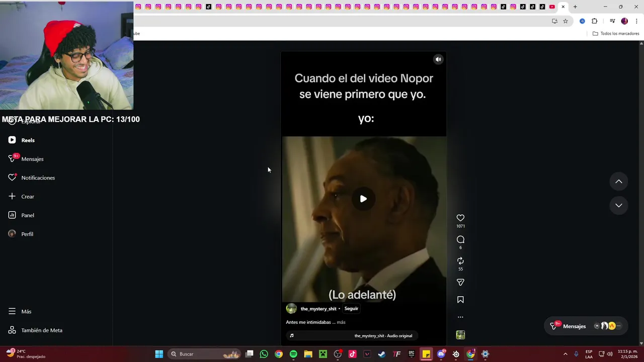Open the_mystery_shit Audio original link

click(383, 336)
